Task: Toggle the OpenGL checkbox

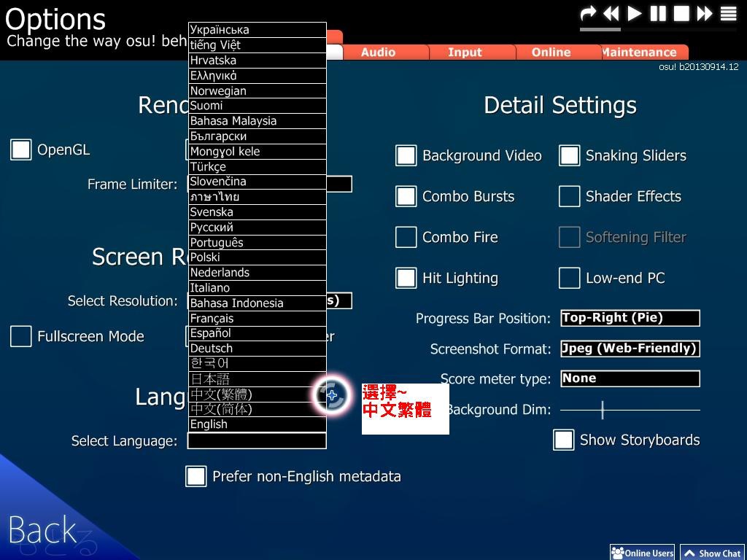Action: click(21, 149)
